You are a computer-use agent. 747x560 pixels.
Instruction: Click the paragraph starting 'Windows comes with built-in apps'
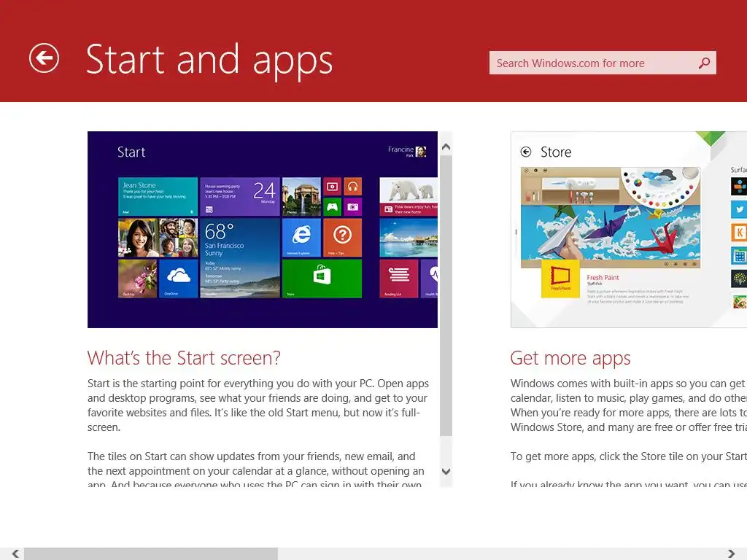coord(629,405)
